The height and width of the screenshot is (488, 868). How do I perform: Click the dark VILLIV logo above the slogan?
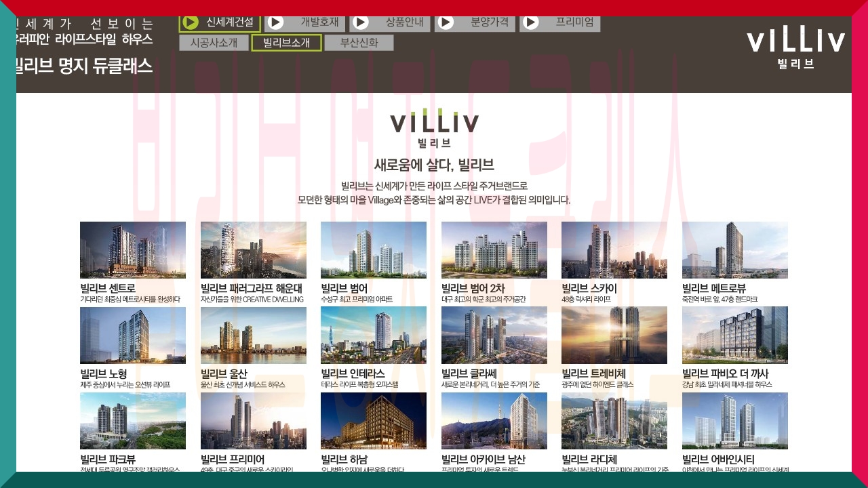click(x=435, y=127)
